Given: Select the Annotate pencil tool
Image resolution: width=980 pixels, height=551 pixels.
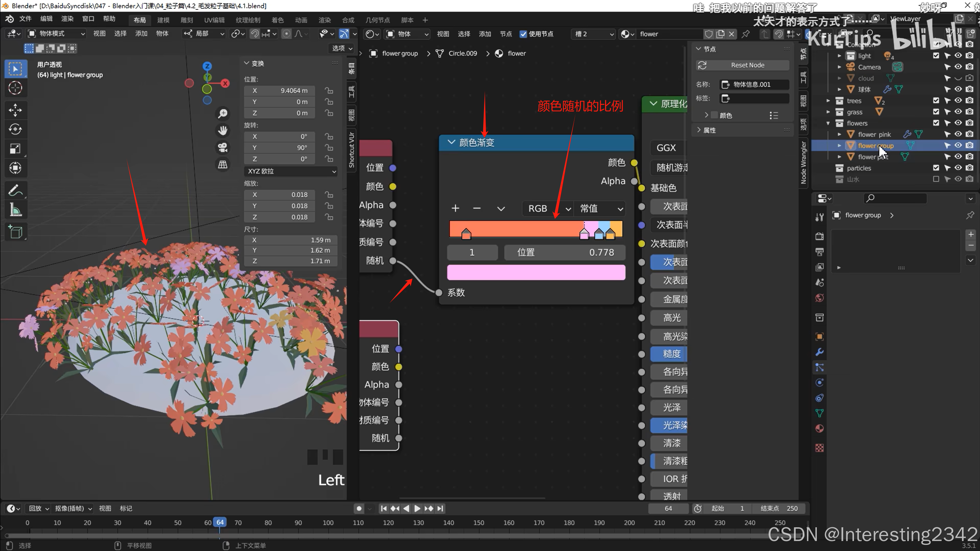Looking at the screenshot, I should coord(15,190).
